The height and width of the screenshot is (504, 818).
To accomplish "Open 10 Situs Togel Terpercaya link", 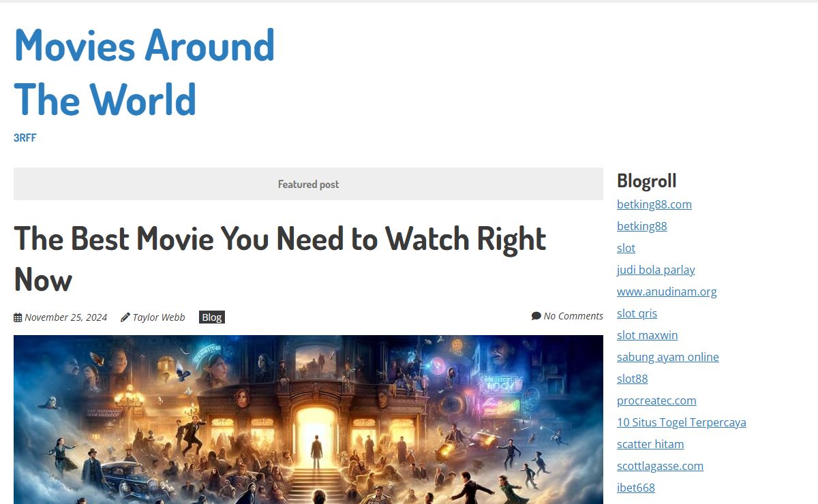I will pos(681,422).
